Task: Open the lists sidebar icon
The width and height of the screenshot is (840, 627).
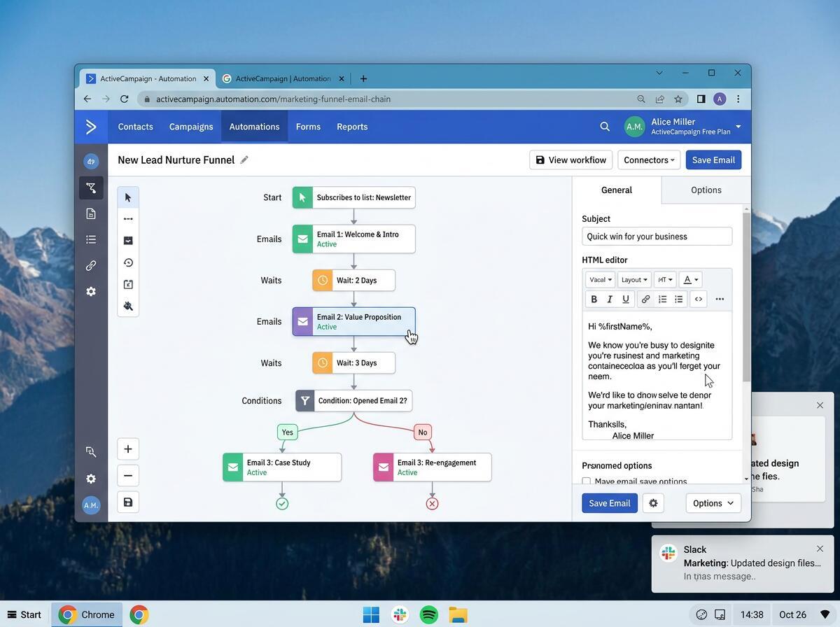Action: [91, 239]
